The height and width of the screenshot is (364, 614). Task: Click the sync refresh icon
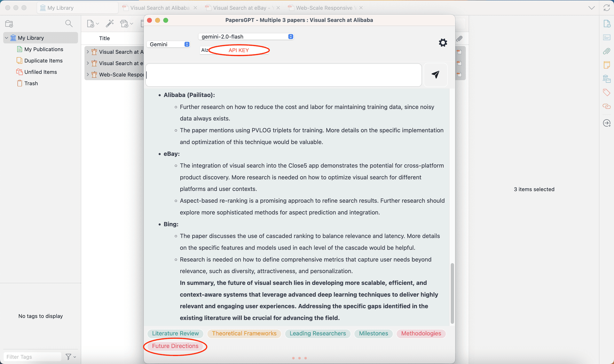pyautogui.click(x=606, y=8)
